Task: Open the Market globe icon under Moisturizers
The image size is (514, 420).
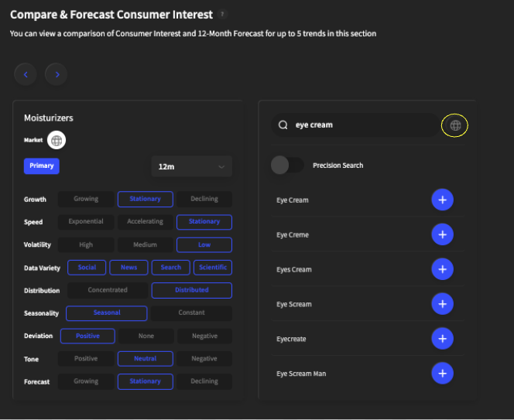Action: 57,140
